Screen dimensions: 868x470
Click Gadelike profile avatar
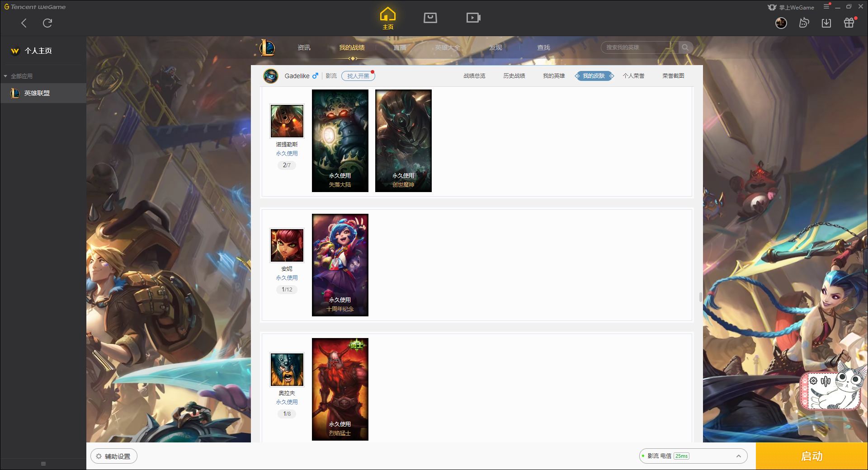(x=271, y=76)
